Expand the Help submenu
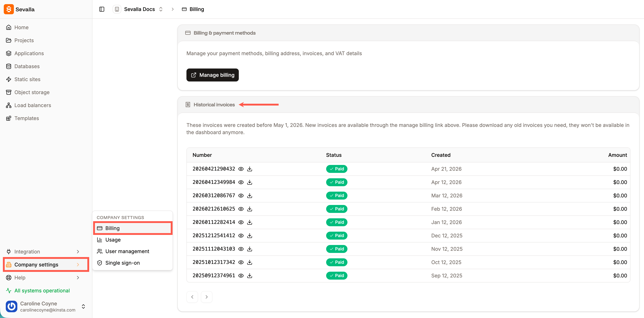The width and height of the screenshot is (644, 318). [78, 278]
